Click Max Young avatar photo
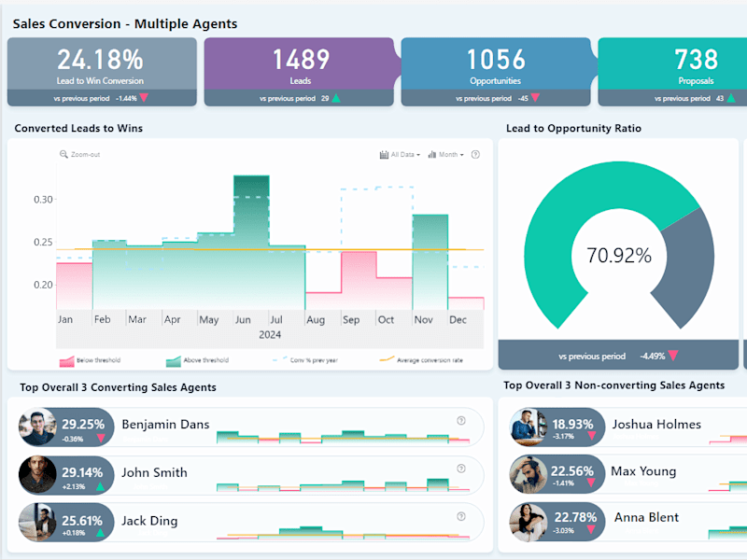The width and height of the screenshot is (747, 560). pos(529,474)
